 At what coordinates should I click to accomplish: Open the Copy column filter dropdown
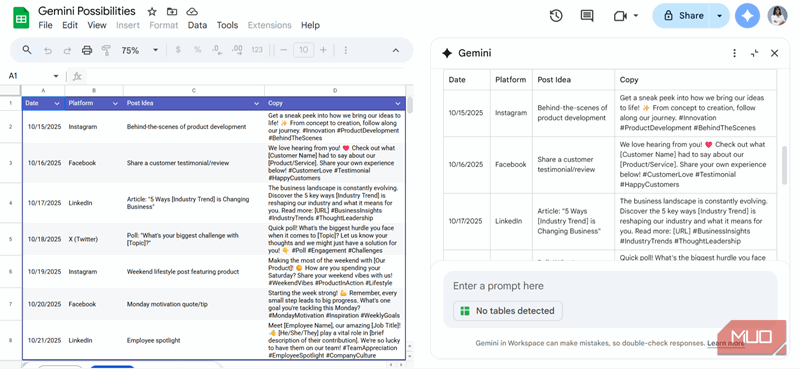tap(397, 103)
